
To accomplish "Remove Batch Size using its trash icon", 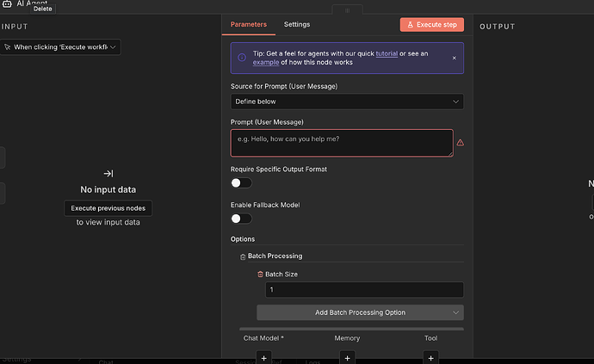I will (260, 274).
